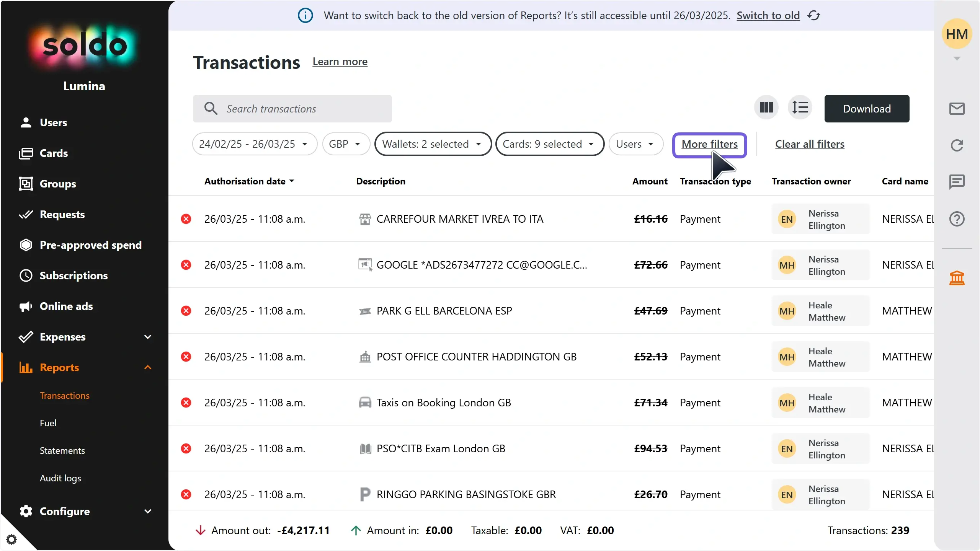
Task: Click the Download button
Action: tap(867, 108)
